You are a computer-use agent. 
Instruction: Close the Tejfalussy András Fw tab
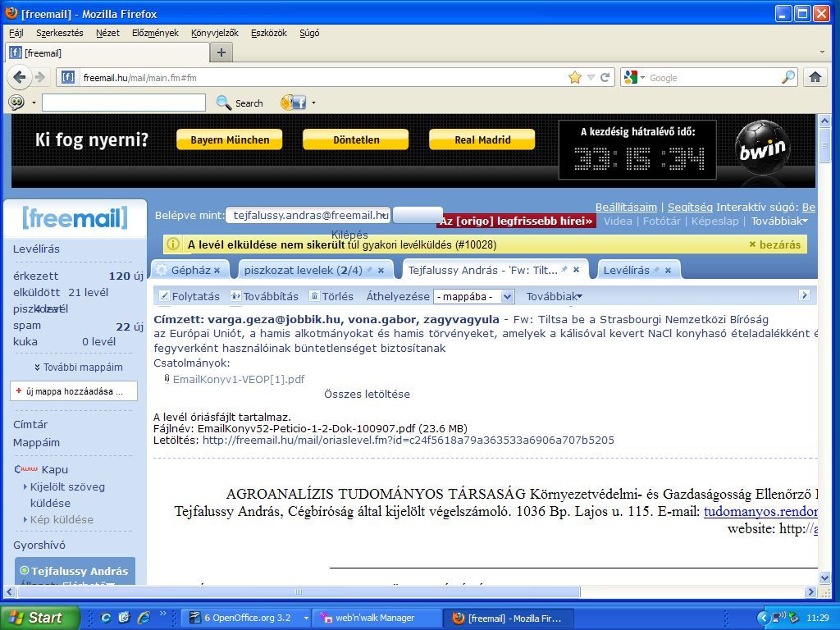click(x=576, y=270)
